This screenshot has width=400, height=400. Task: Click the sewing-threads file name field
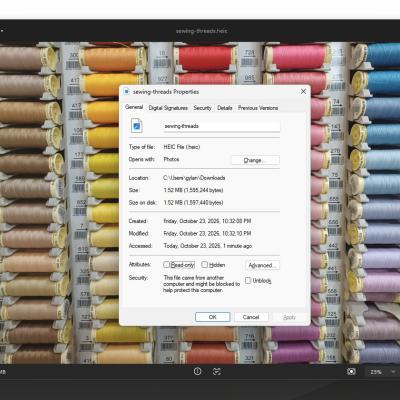pos(222,126)
